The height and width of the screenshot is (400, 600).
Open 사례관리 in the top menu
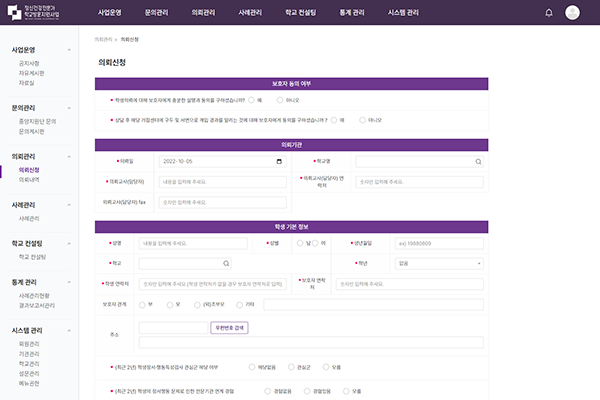[250, 13]
